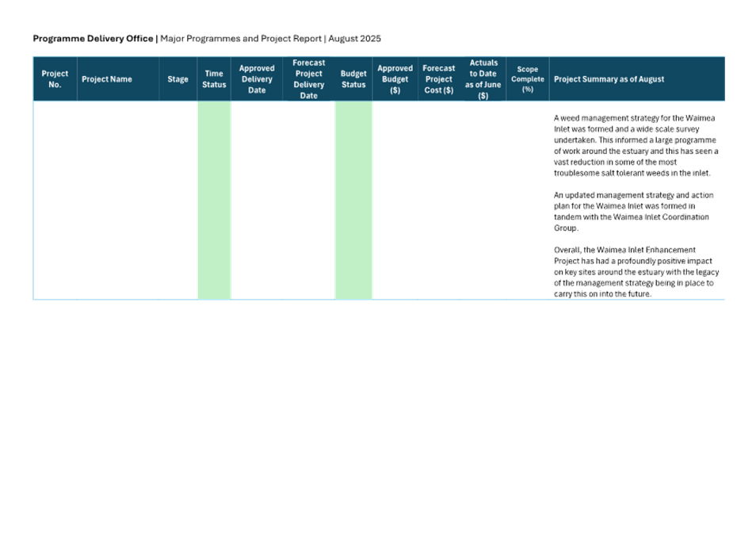Image resolution: width=756 pixels, height=536 pixels.
Task: Select the empty cell under Project Name
Action: point(118,200)
